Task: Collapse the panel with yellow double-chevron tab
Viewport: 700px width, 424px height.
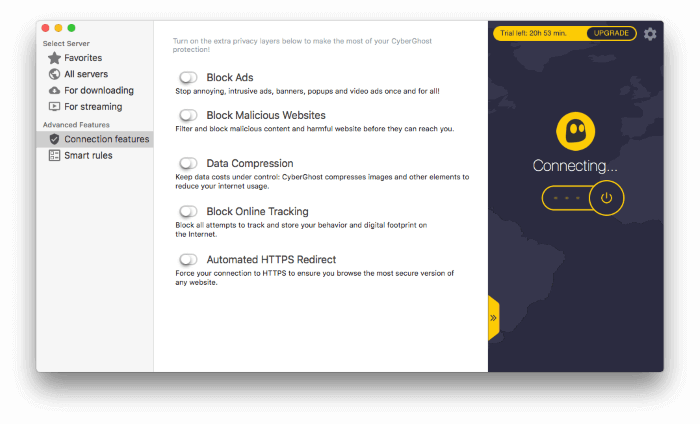Action: tap(493, 318)
